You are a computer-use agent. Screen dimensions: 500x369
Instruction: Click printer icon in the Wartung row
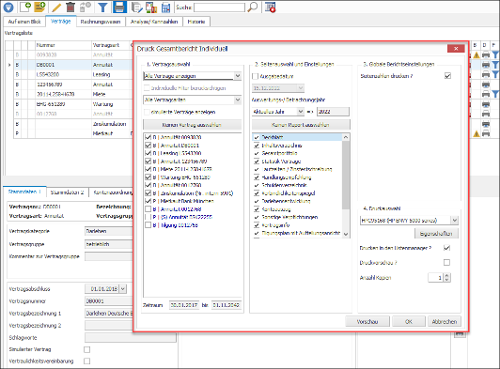486,104
